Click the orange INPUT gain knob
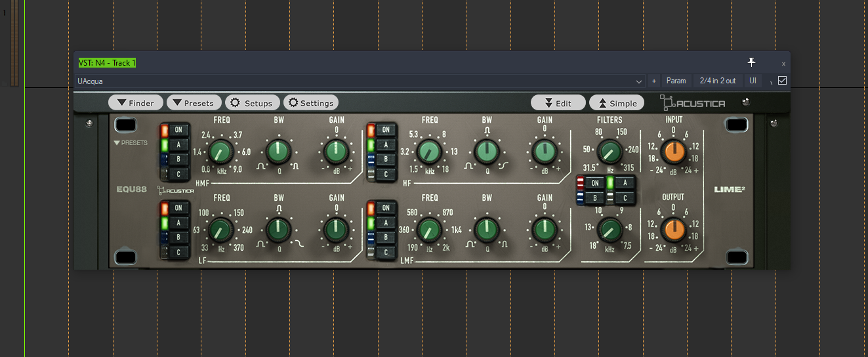Image resolution: width=868 pixels, height=357 pixels. click(x=673, y=152)
